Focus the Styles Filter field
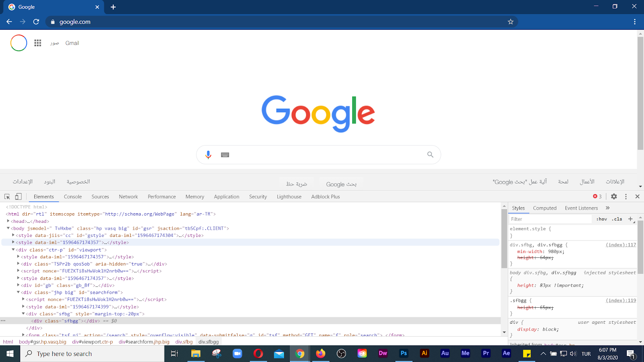Screen dimensions: 644x362 coord(550,219)
